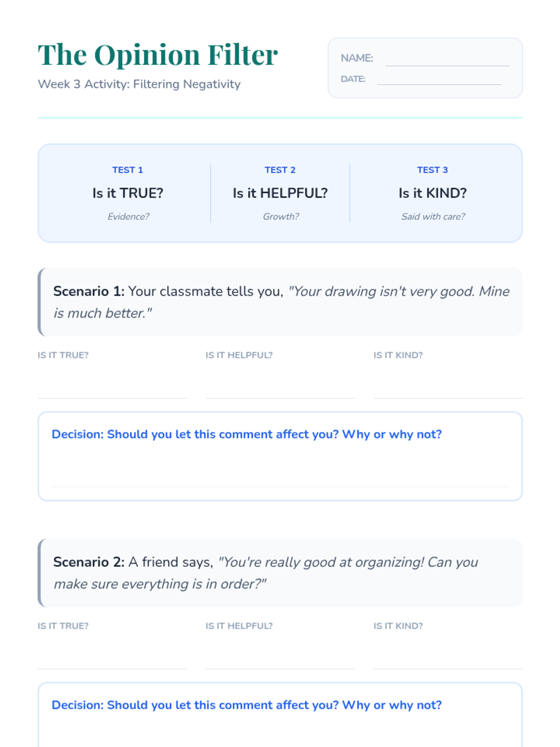Click the "Is it HELPFUL?" heading

pos(280,193)
